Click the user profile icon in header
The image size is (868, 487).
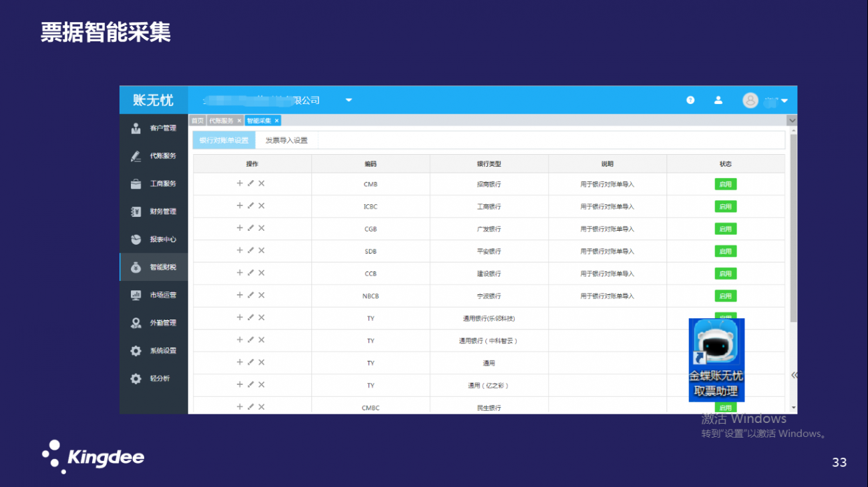click(x=718, y=99)
